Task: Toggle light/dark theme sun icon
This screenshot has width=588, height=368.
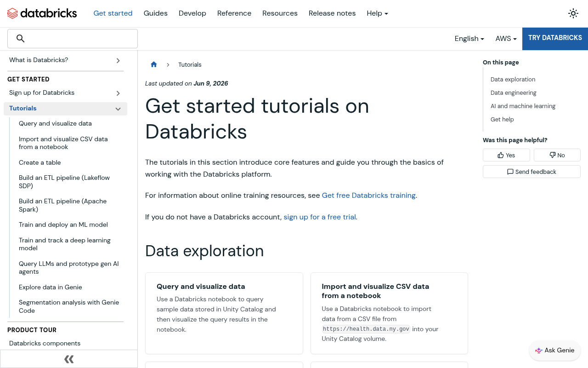Action: point(573,13)
